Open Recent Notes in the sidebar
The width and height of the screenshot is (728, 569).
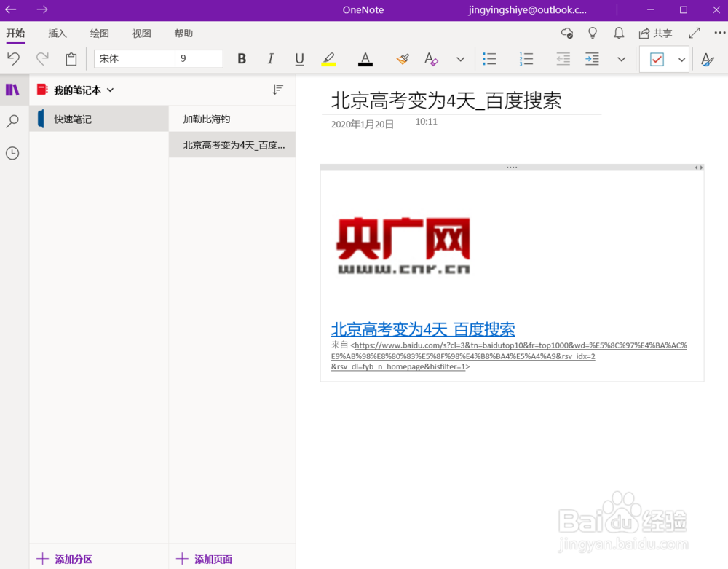coord(13,153)
